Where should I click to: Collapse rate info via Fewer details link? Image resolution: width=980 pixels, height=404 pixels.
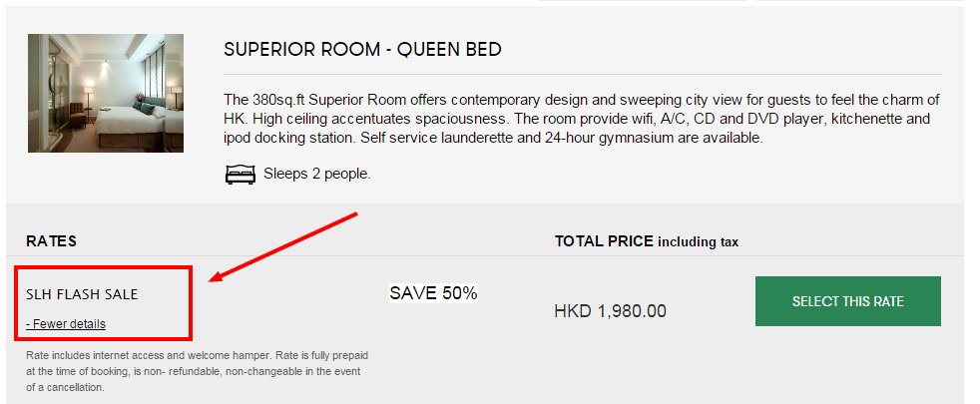[66, 324]
